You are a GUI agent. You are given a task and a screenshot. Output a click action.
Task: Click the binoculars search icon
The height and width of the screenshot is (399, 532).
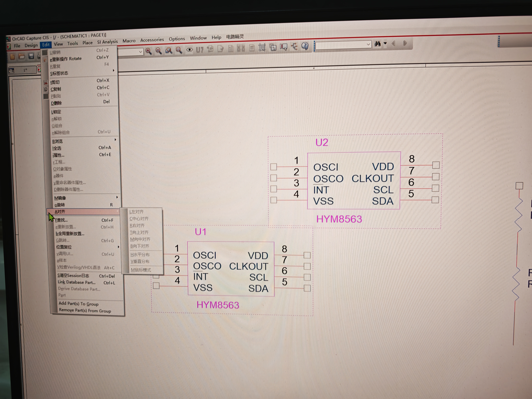click(x=377, y=44)
